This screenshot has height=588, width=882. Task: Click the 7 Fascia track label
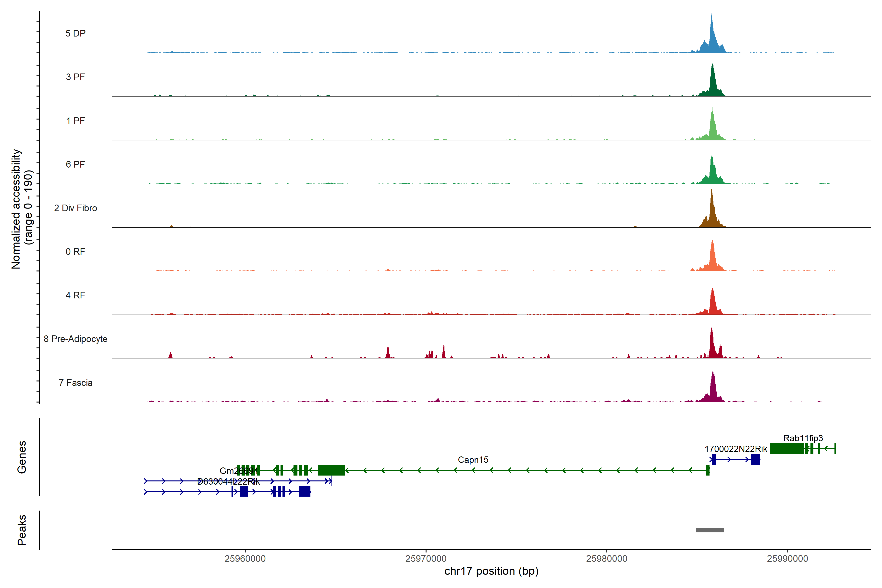coord(75,383)
